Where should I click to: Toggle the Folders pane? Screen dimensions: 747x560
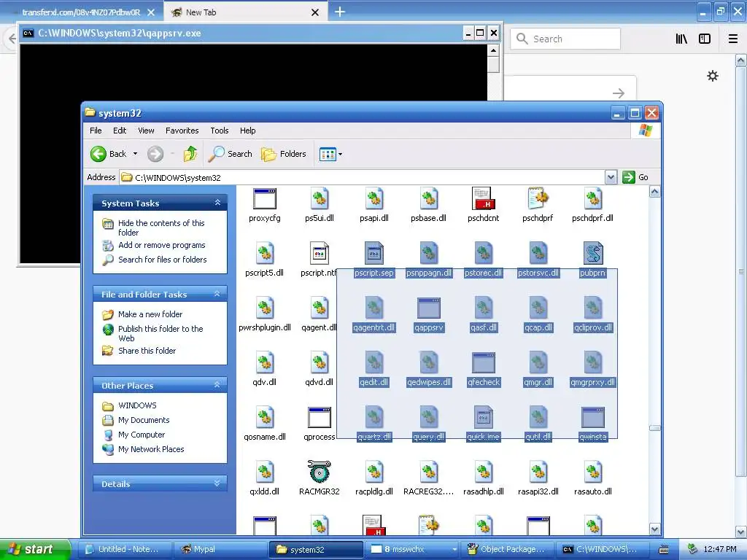point(284,154)
